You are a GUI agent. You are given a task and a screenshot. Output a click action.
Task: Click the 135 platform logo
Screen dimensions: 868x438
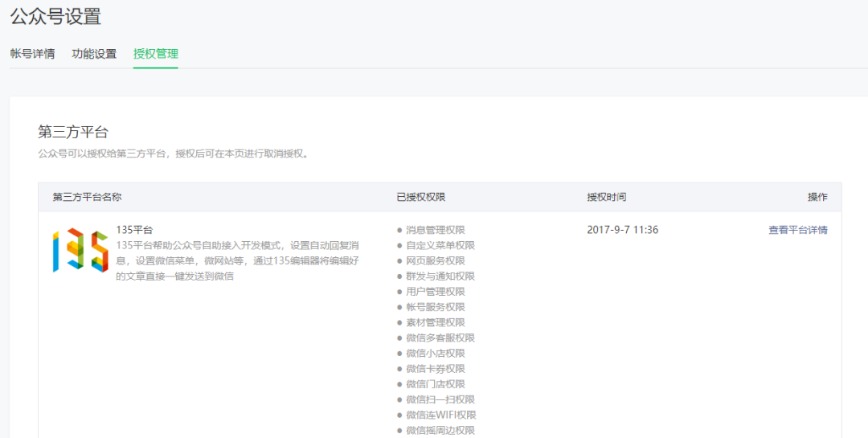point(80,250)
